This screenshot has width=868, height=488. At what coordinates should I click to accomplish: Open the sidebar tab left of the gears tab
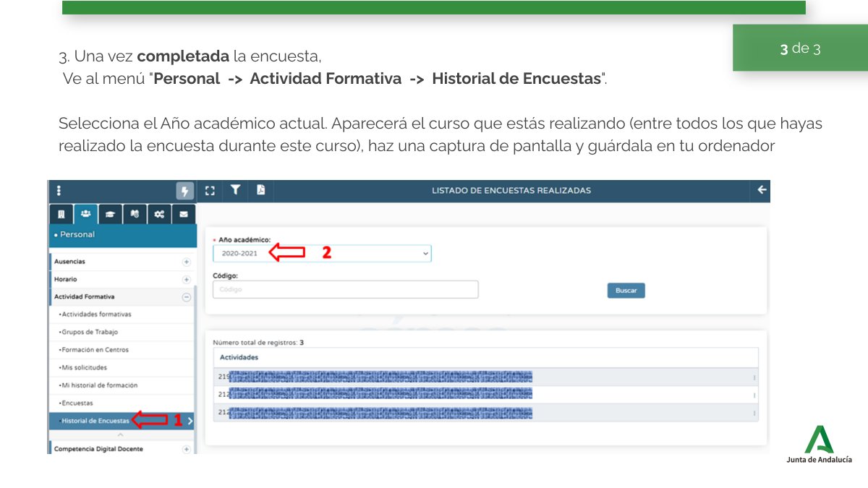pos(135,214)
